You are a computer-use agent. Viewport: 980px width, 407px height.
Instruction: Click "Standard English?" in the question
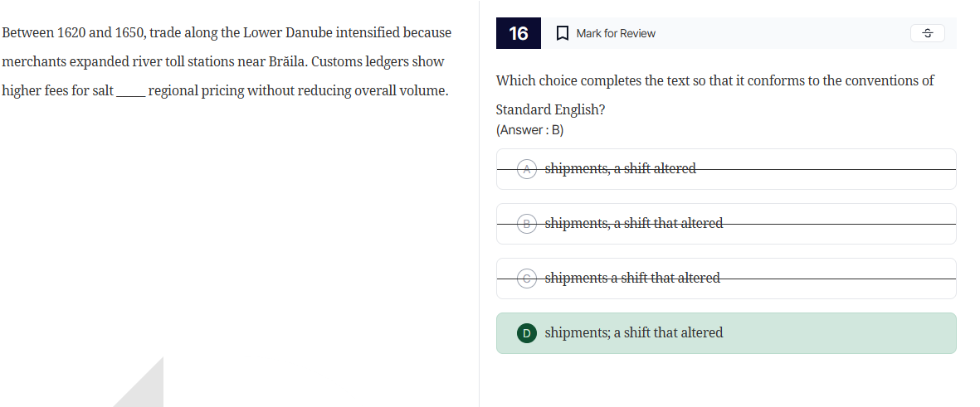tap(550, 110)
